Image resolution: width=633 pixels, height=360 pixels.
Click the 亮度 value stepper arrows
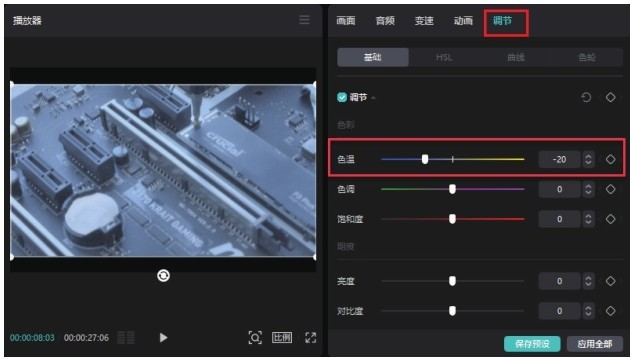[588, 281]
